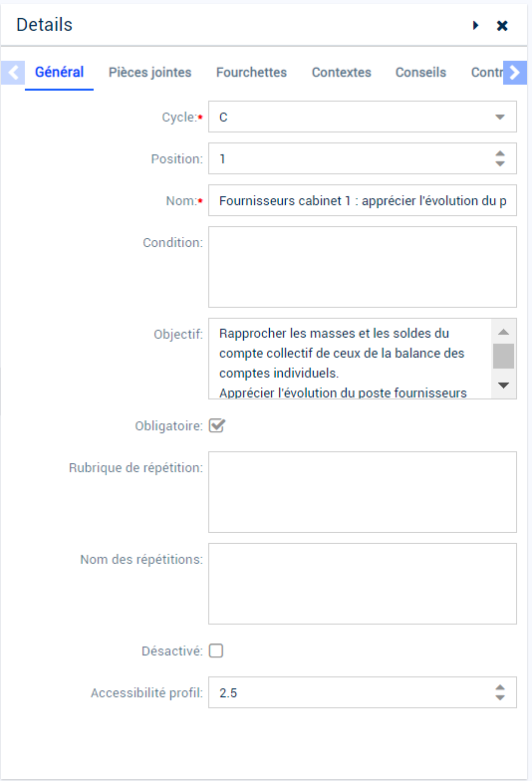Screen dimensions: 532x781
Task: Toggle the Obligatoire checkbox
Action: pyautogui.click(x=217, y=426)
